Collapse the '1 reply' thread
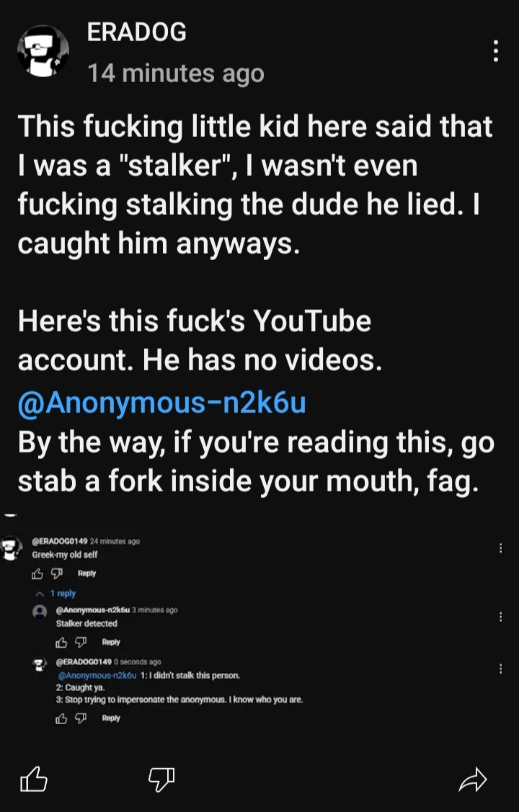The image size is (519, 812). point(57,594)
